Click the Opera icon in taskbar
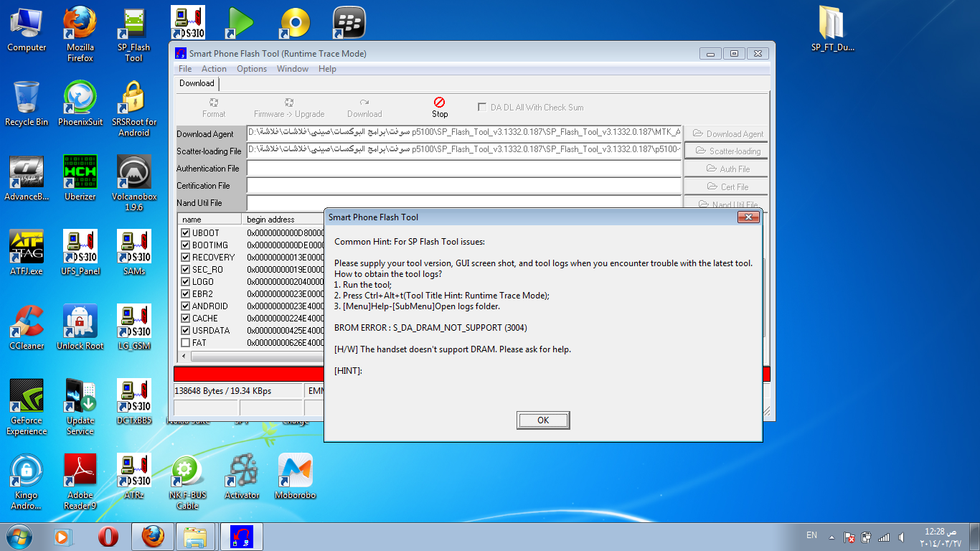The width and height of the screenshot is (980, 551). click(108, 537)
